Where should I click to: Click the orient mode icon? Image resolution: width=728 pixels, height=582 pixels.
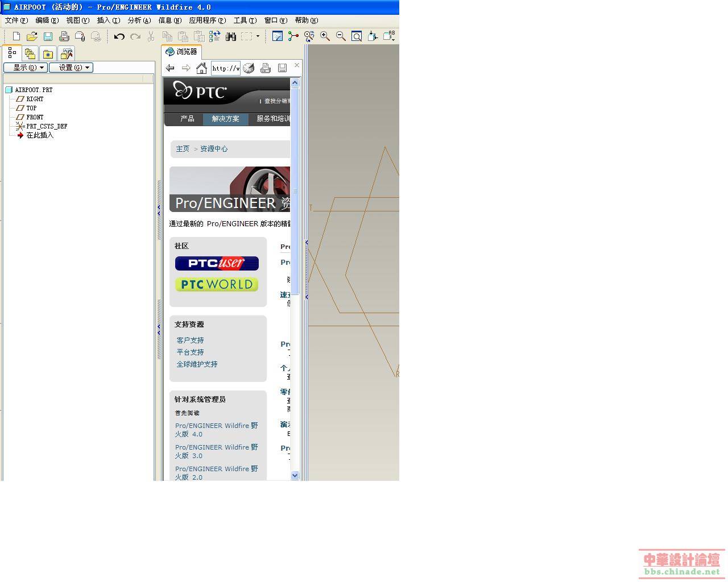(x=309, y=36)
